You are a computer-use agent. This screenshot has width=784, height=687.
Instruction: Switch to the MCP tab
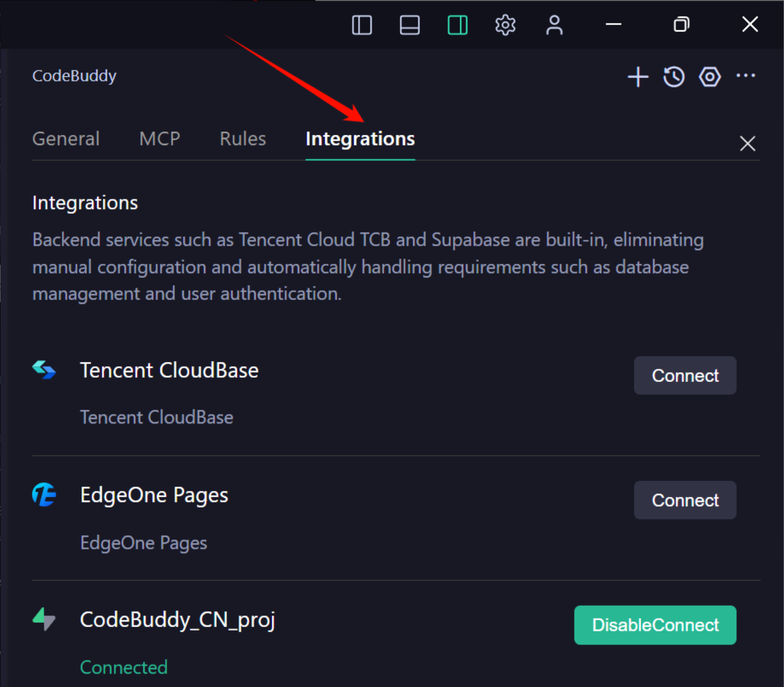159,139
